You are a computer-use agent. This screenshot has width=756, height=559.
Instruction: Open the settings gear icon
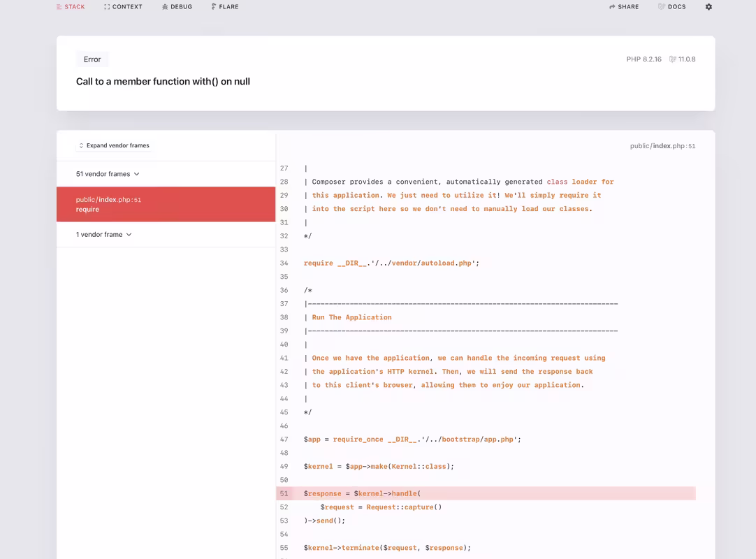click(708, 7)
